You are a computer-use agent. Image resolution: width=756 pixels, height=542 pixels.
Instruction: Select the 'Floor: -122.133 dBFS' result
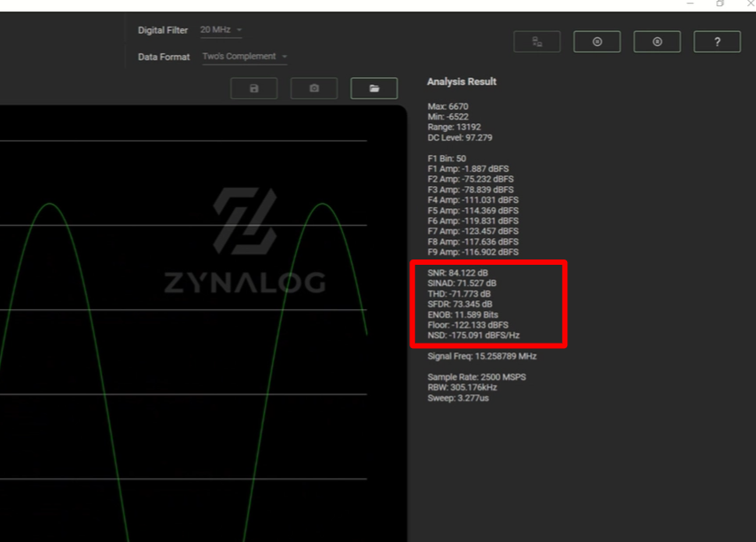pyautogui.click(x=468, y=325)
